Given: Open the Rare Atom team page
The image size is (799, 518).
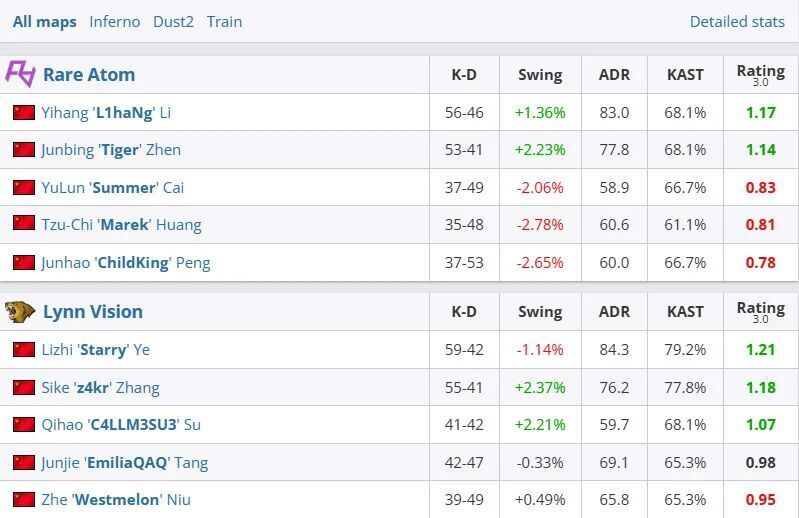Looking at the screenshot, I should point(89,74).
